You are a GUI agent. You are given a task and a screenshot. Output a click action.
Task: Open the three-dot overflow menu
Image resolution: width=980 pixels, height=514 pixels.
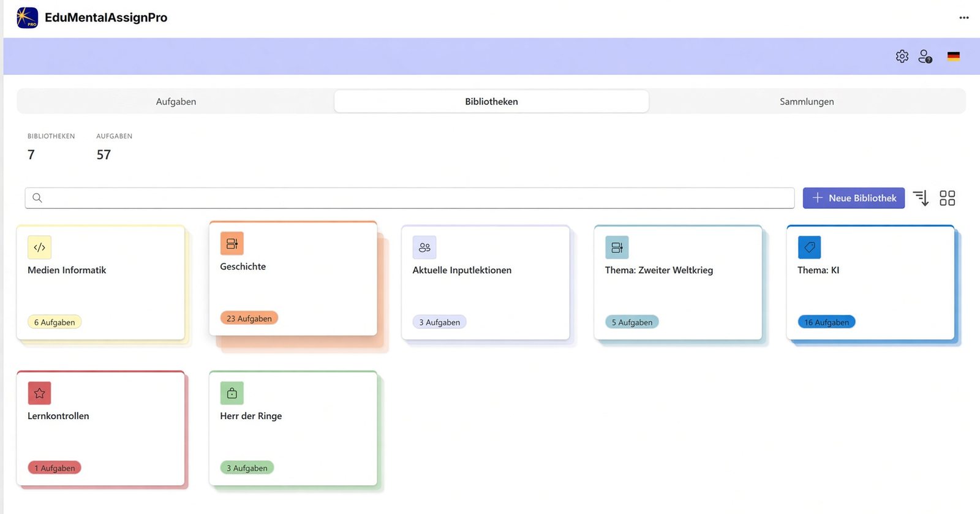pos(963,18)
